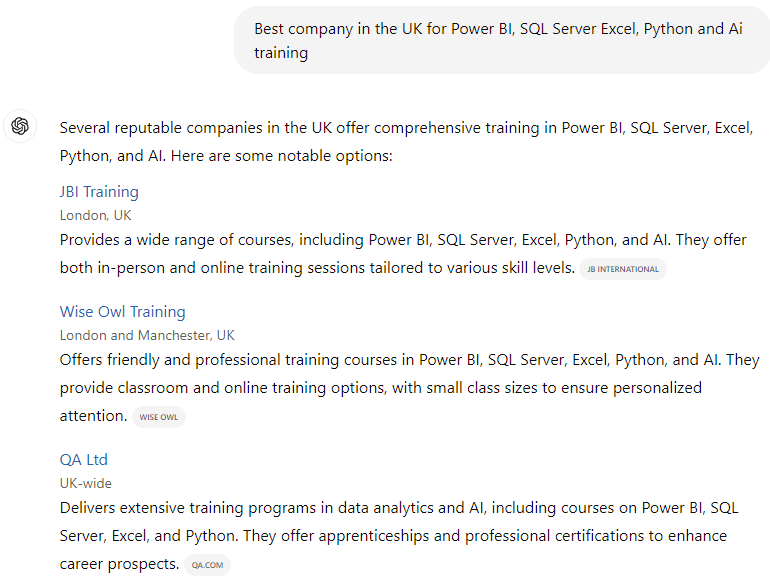This screenshot has height=582, width=770.
Task: Open the Wise Owl Training link
Action: (123, 311)
